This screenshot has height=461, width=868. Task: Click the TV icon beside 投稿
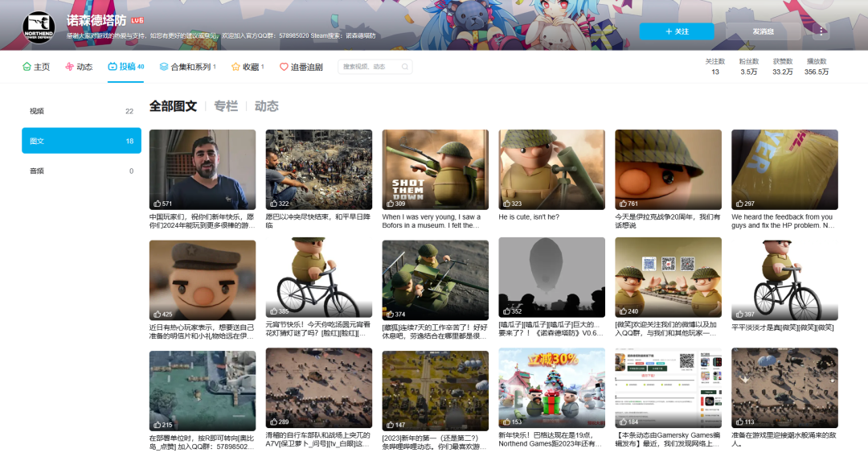tap(113, 67)
